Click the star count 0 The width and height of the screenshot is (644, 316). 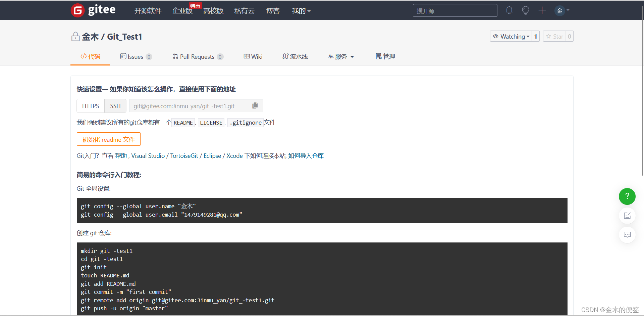[x=570, y=36]
